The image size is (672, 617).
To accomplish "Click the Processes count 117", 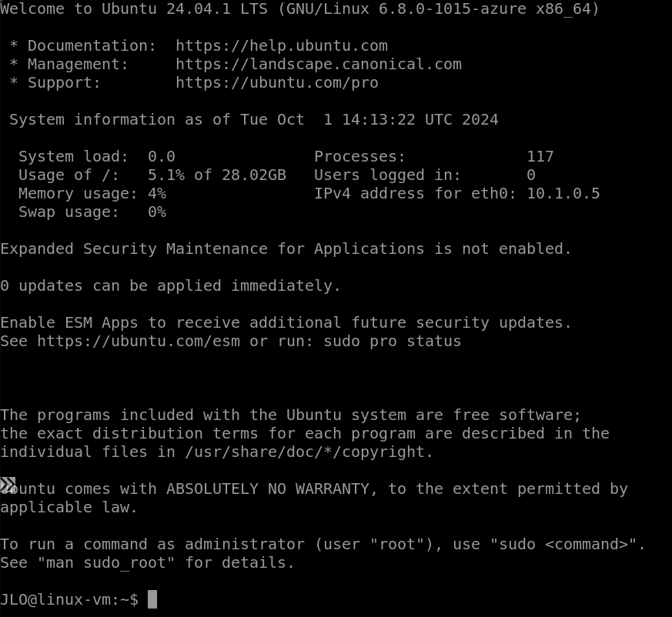I will [x=540, y=157].
